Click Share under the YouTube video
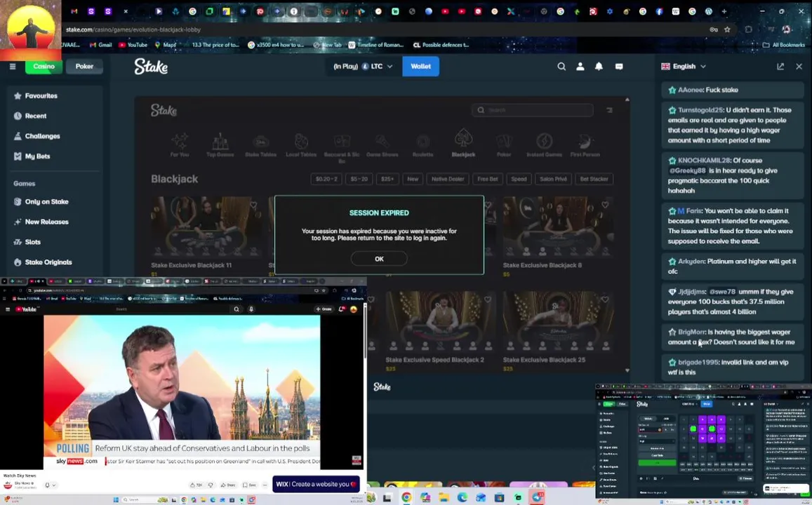Screen dimensions: 812x505 click(227, 485)
